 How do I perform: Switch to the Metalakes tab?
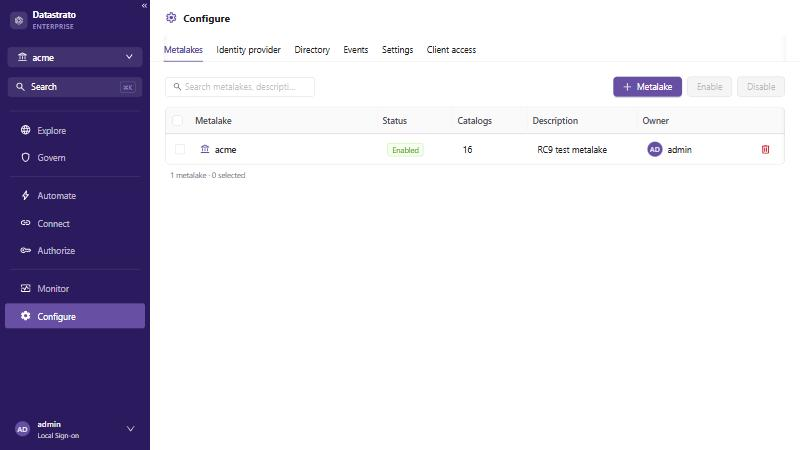[x=183, y=50]
